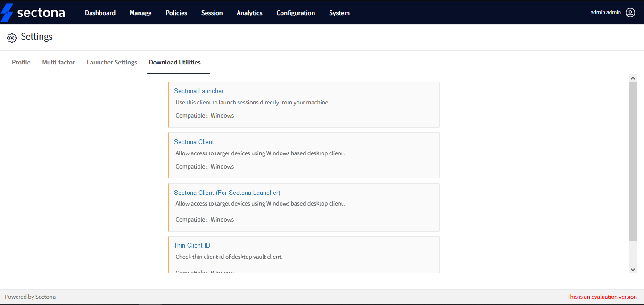Open the System menu

339,13
